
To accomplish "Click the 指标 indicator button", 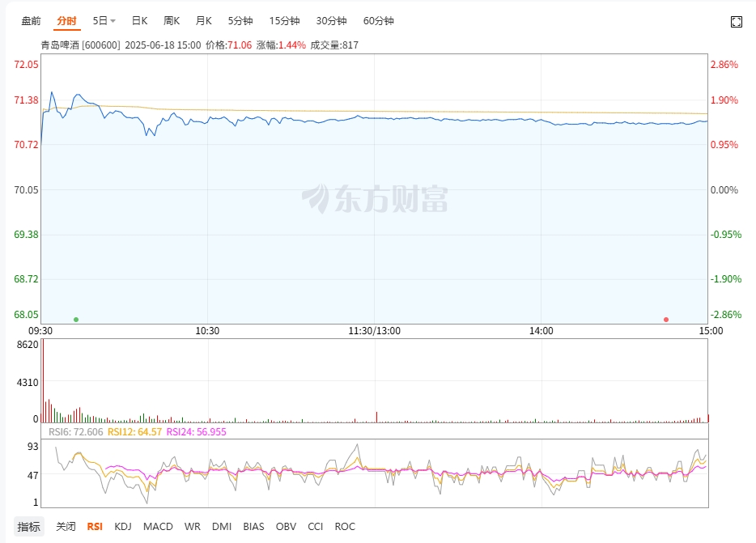I will pyautogui.click(x=28, y=527).
